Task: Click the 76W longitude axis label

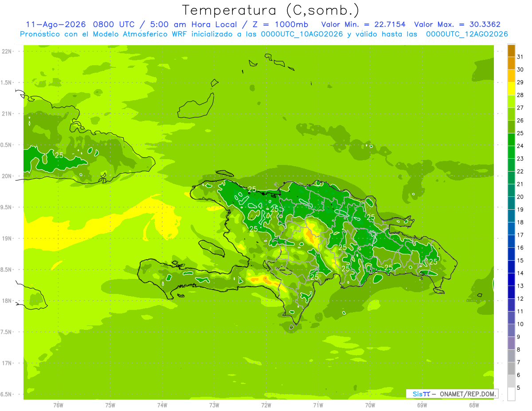Action: 58,405
